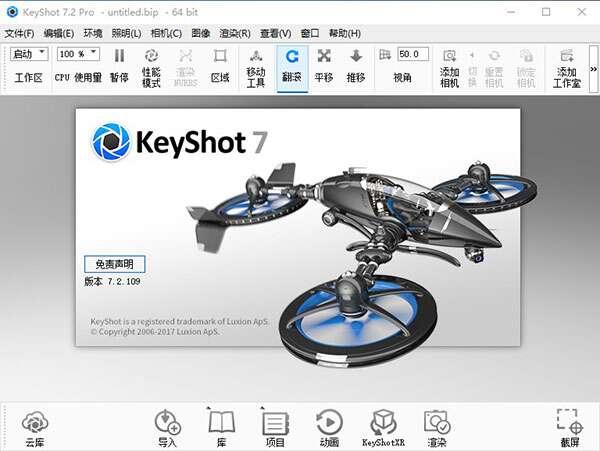This screenshot has height=451, width=600.
Task: Click the 视角 perspective icon
Action: [x=385, y=55]
